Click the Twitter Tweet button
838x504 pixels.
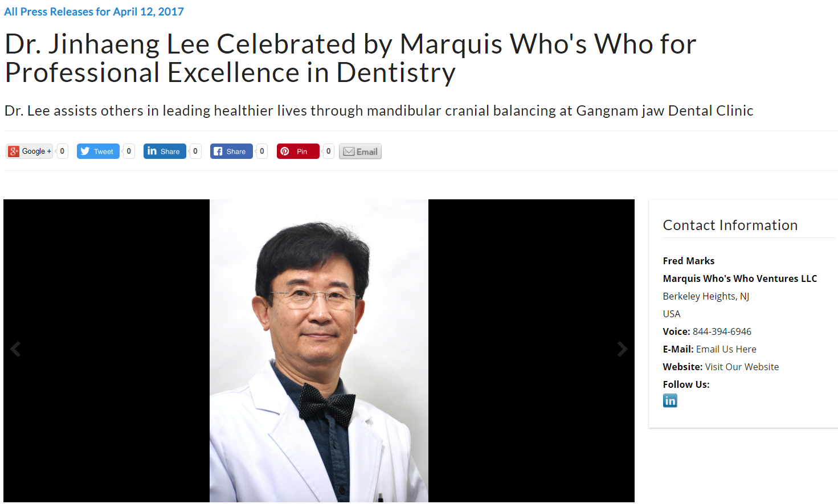[x=98, y=151]
